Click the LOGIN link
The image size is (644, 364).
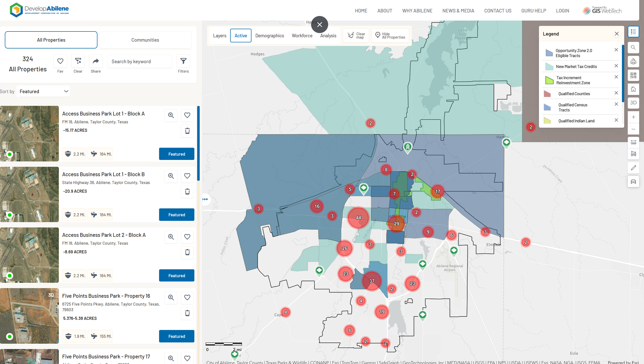point(562,11)
